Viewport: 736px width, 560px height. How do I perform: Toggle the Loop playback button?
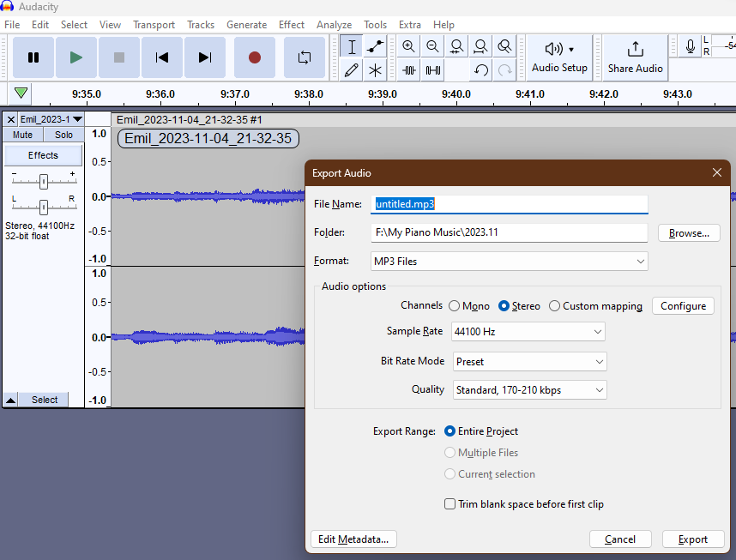305,57
